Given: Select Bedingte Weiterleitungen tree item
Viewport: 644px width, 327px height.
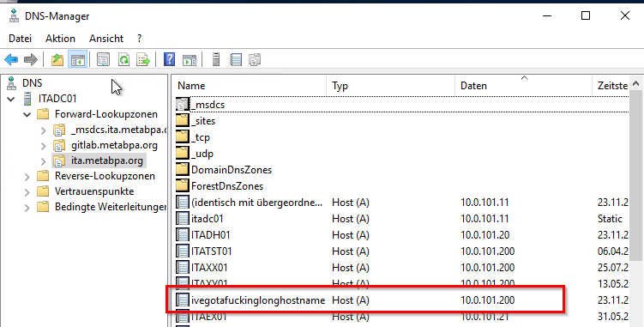Looking at the screenshot, I should [x=111, y=207].
